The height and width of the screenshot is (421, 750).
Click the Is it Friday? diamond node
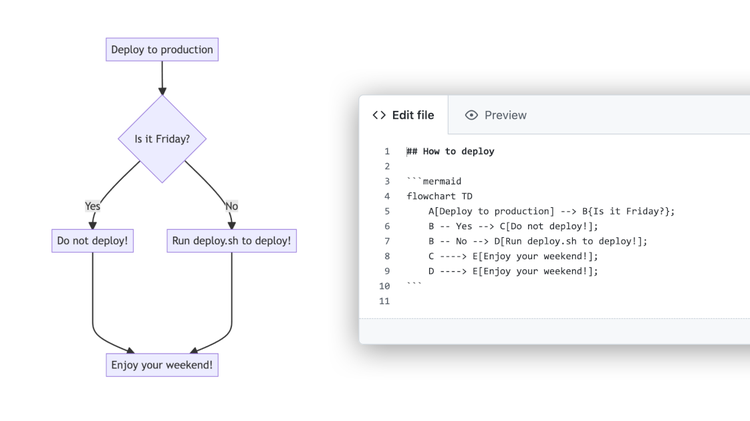point(162,139)
